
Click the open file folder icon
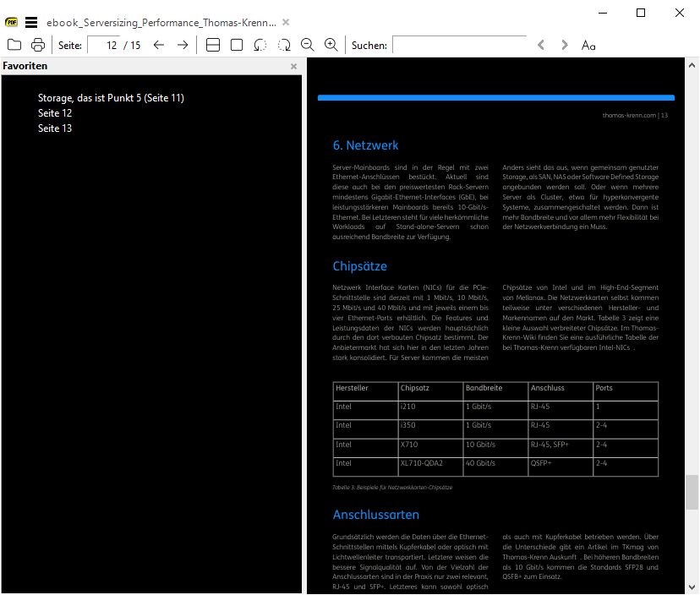tap(14, 45)
